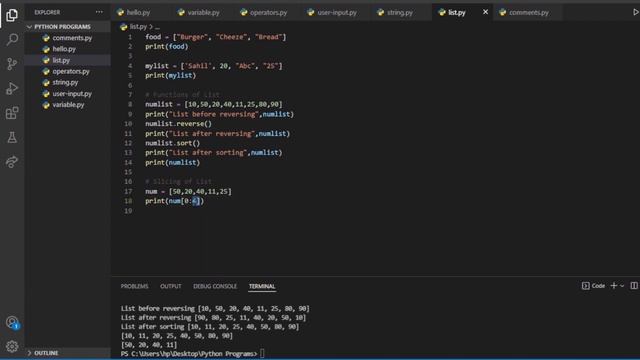The image size is (640, 360).
Task: Open Explorer more actions ellipsis
Action: pyautogui.click(x=99, y=12)
